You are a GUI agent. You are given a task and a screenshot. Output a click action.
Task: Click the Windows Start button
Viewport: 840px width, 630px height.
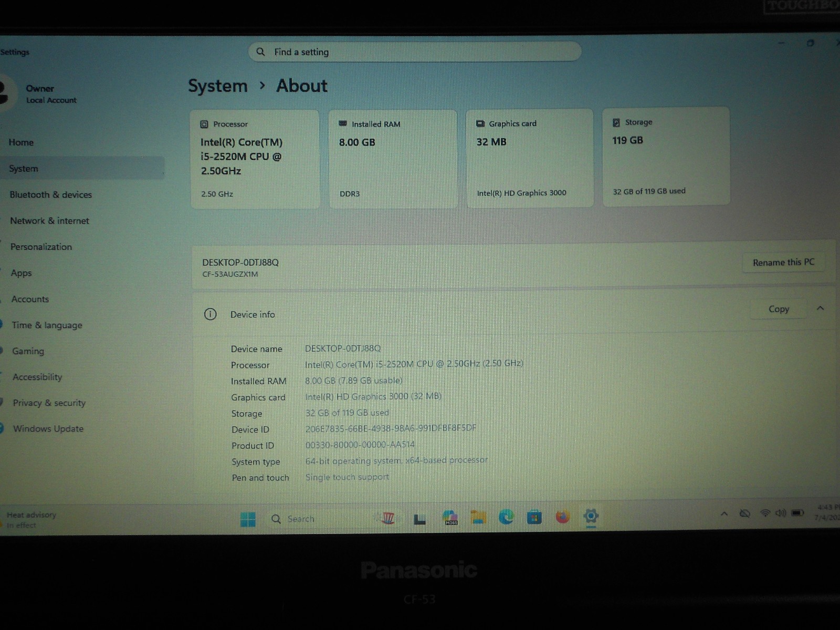pos(248,519)
